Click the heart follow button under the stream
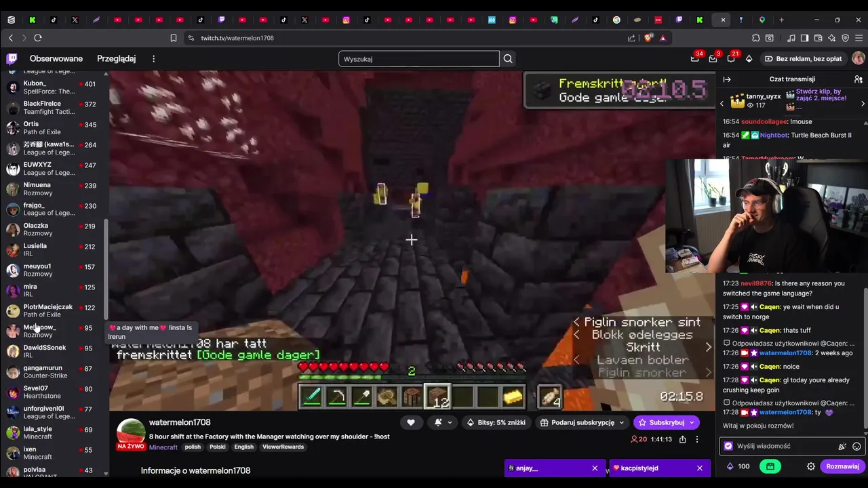The image size is (868, 488). [411, 422]
